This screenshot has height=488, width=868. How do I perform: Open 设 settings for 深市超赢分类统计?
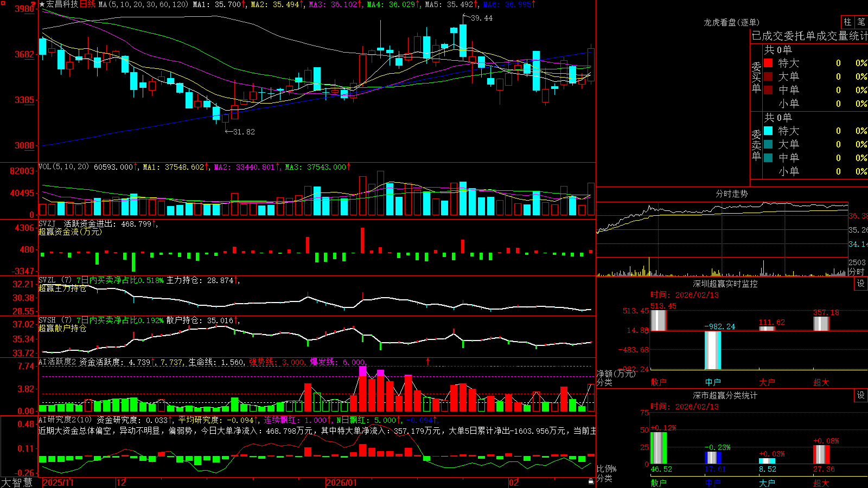click(860, 395)
